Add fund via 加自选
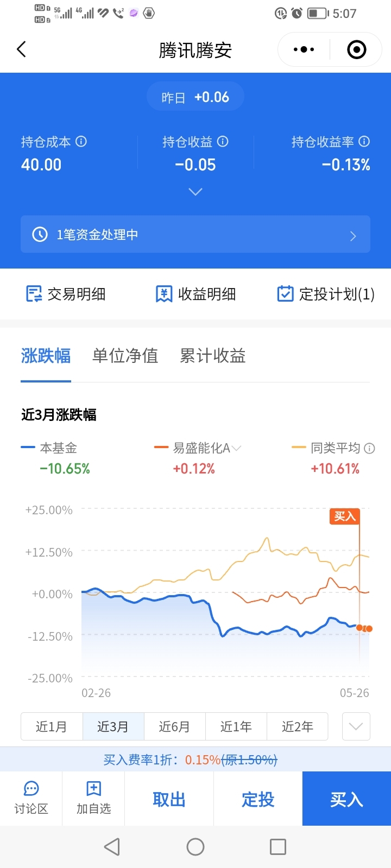This screenshot has width=391, height=868. tap(93, 799)
